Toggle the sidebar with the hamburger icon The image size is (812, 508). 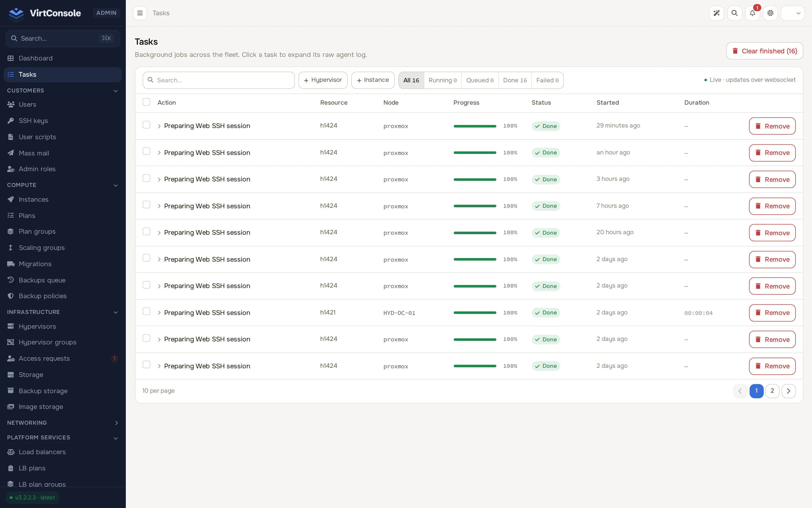(x=140, y=13)
